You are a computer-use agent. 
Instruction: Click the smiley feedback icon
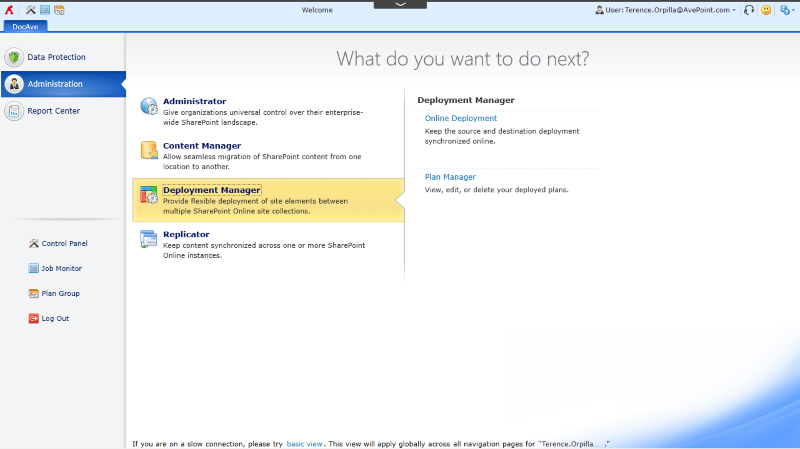click(x=766, y=10)
